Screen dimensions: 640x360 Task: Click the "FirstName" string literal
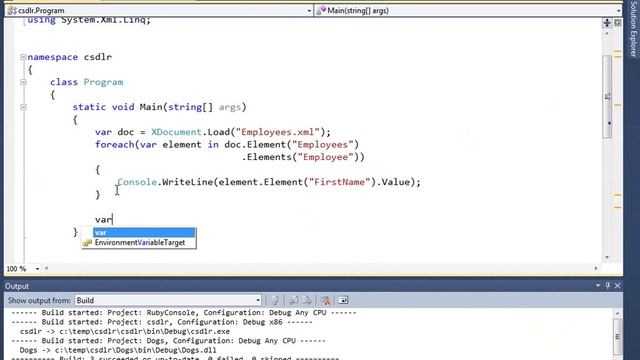tap(339, 182)
